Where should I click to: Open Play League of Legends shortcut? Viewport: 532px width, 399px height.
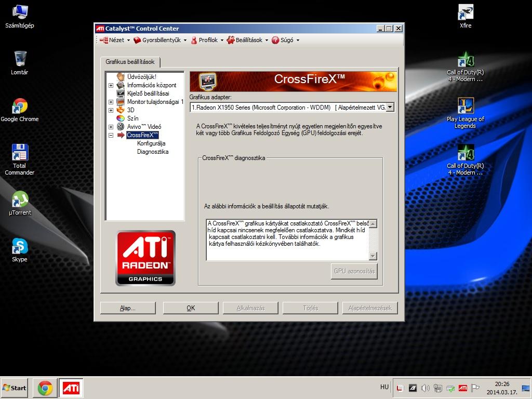tap(465, 113)
